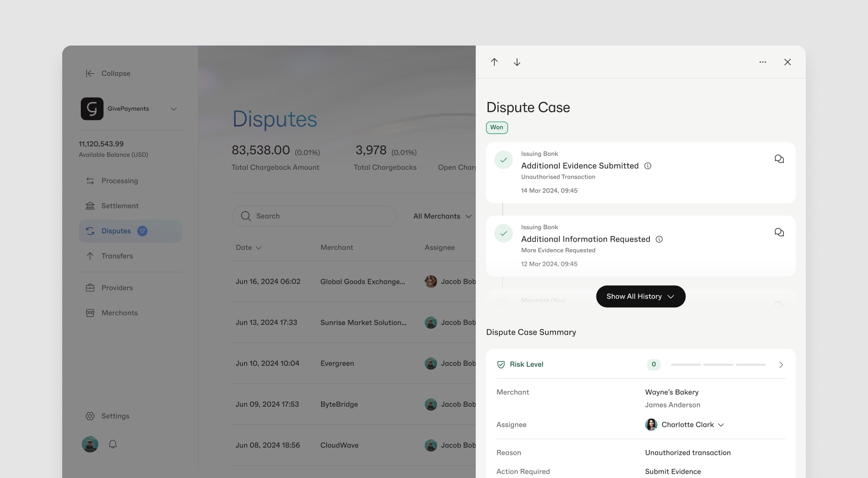Click the Collapse sidebar arrow icon

click(x=90, y=74)
